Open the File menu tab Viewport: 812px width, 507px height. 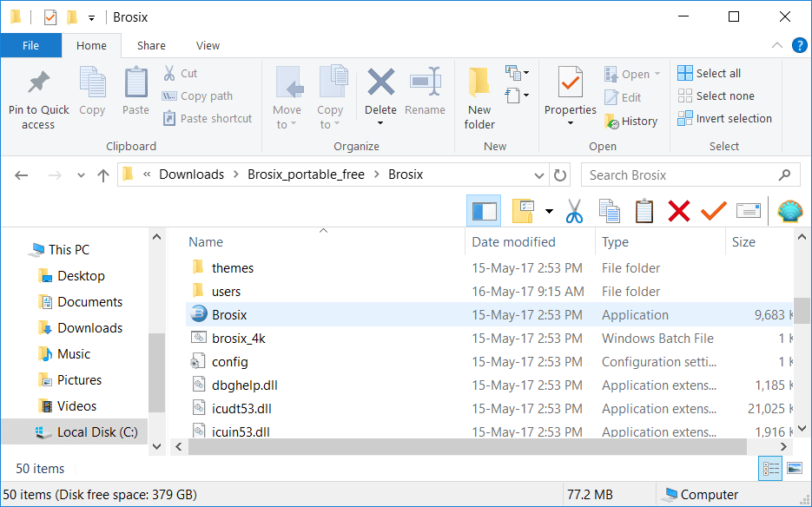tap(30, 45)
